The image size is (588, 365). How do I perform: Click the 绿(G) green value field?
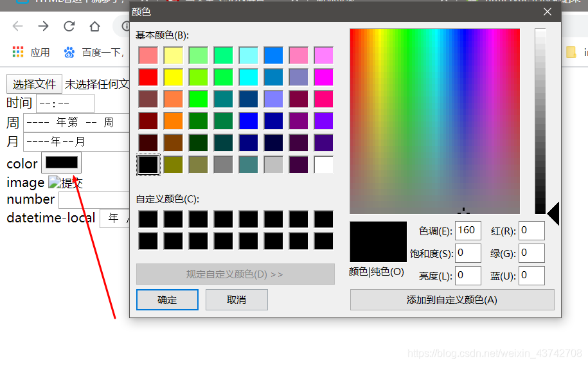(531, 253)
